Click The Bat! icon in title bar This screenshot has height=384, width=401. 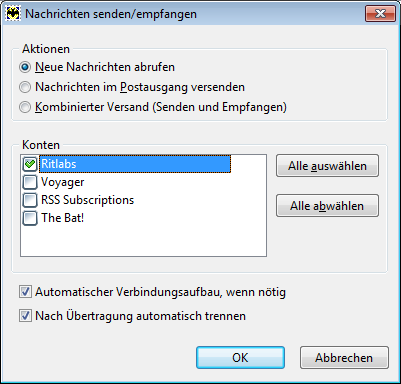13,14
